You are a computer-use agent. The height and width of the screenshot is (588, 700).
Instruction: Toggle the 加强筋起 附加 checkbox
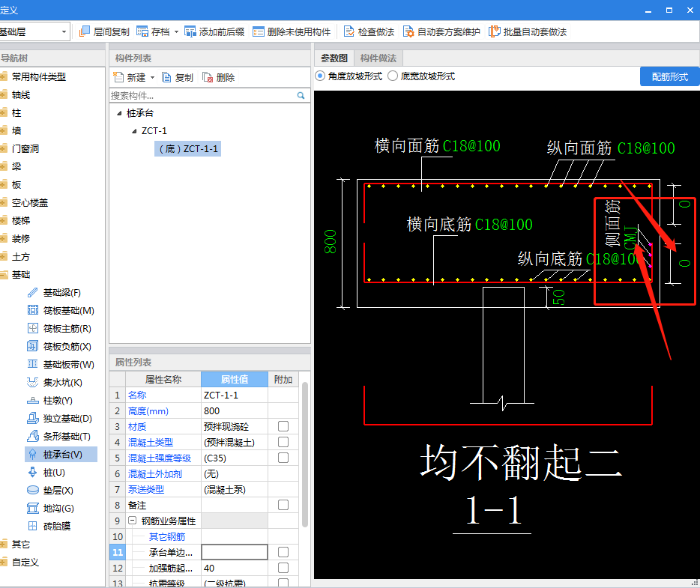click(283, 568)
